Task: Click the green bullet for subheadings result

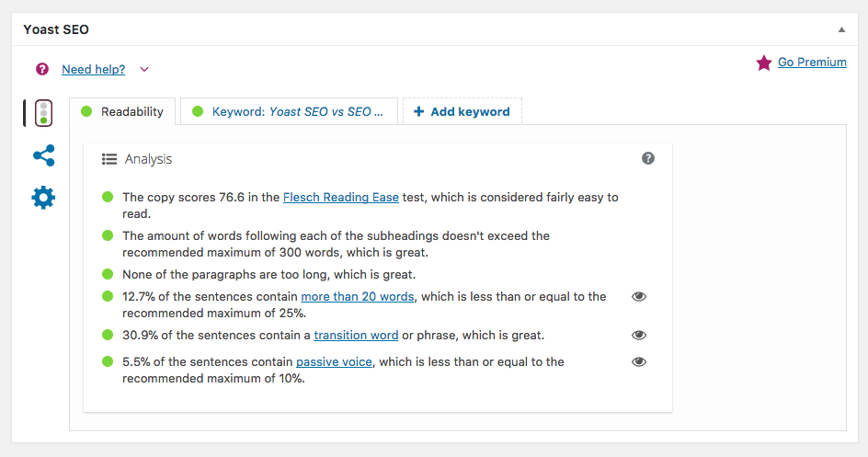Action: pos(108,235)
